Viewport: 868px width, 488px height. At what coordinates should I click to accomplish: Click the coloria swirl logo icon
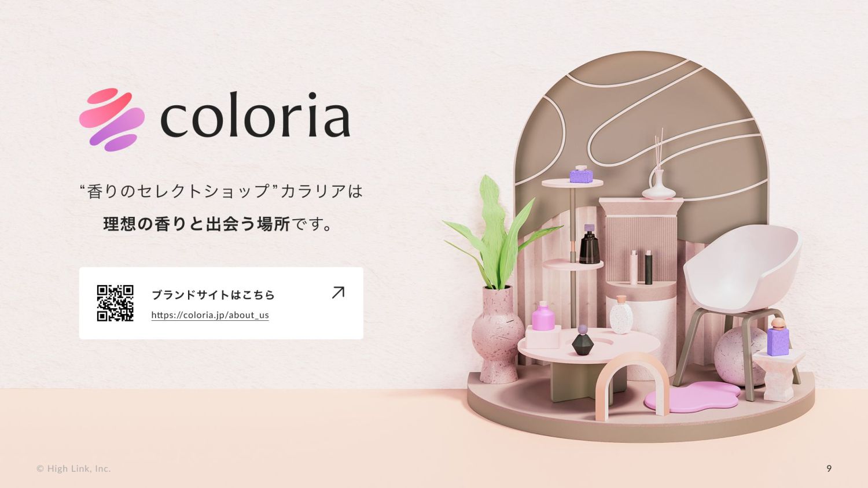pos(112,119)
